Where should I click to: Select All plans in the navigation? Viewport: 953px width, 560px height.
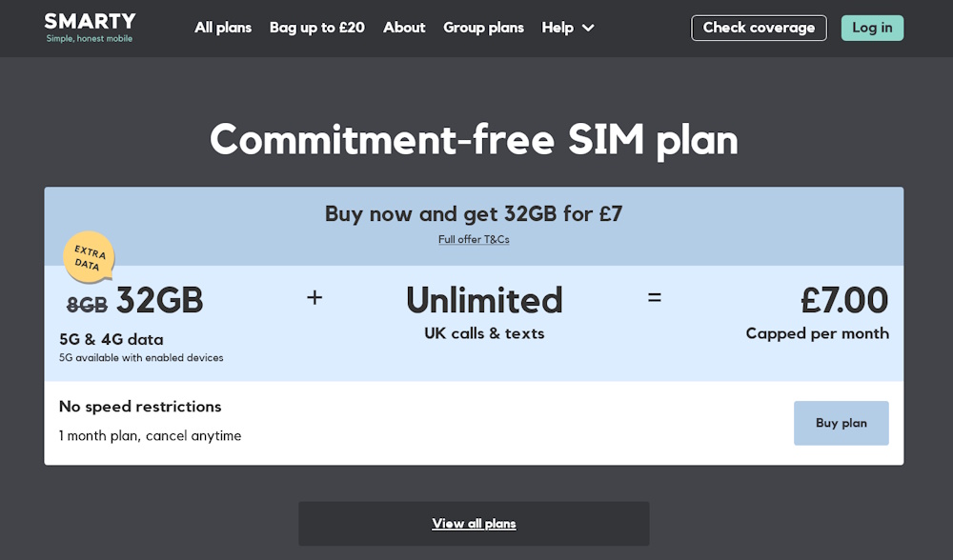tap(223, 28)
